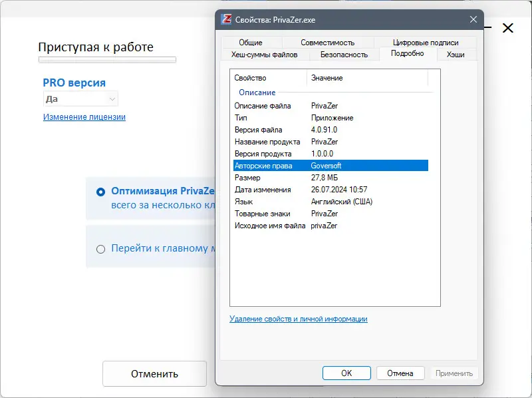Select the Размер row
The width and height of the screenshot is (532, 398).
pos(331,178)
